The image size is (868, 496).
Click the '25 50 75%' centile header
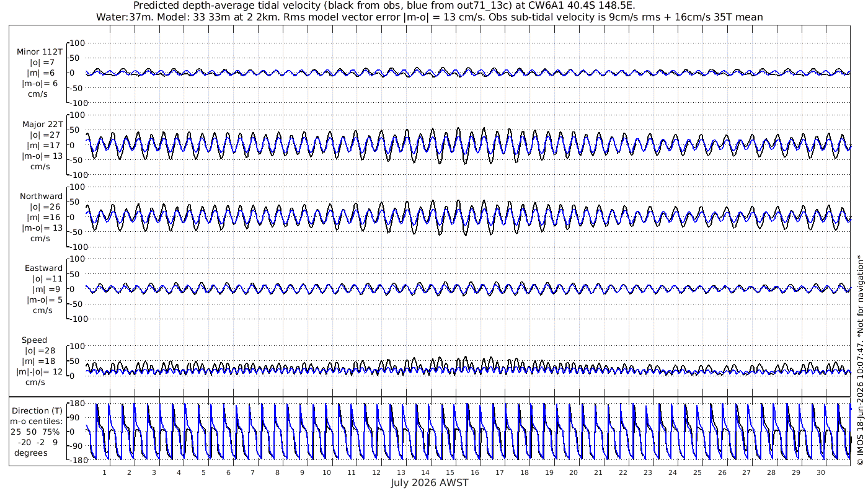tap(35, 432)
